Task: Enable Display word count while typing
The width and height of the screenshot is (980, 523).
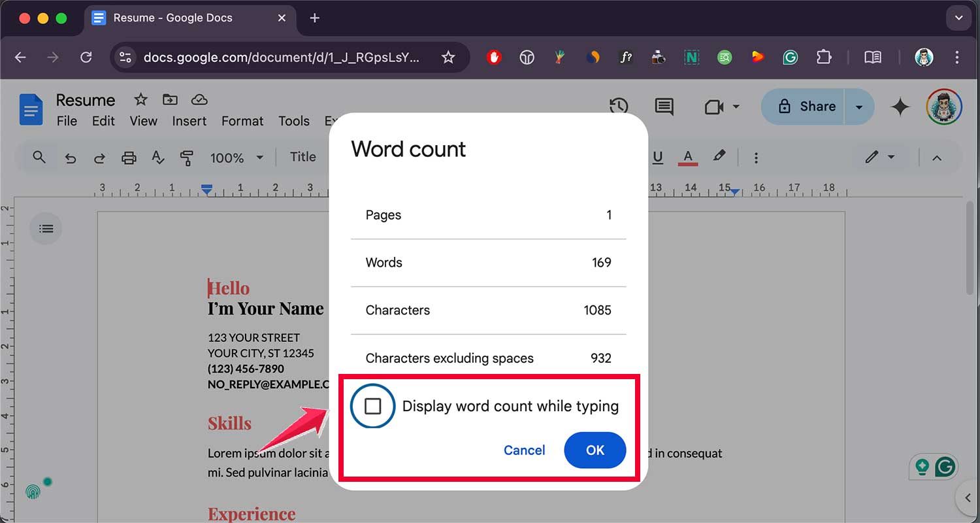Action: [373, 406]
